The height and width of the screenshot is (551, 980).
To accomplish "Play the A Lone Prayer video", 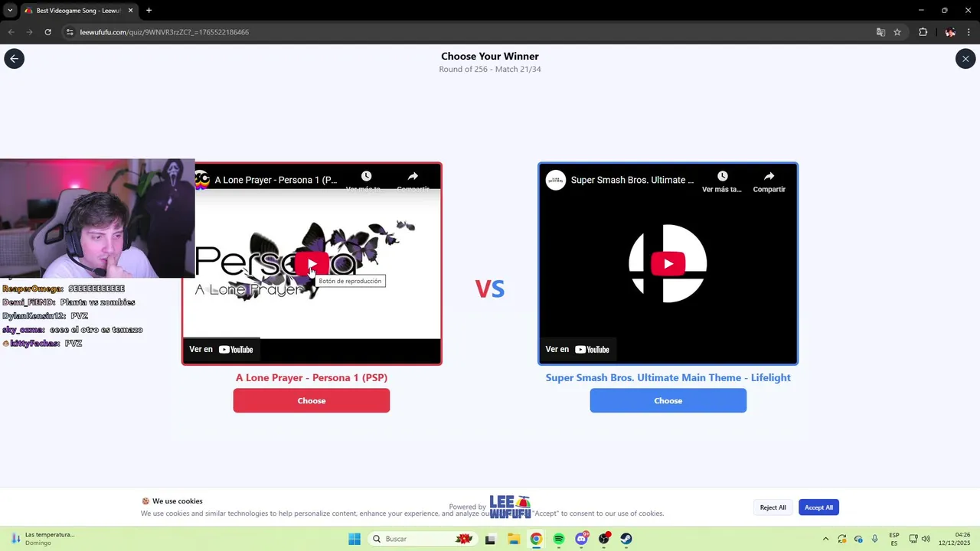I will (x=312, y=264).
